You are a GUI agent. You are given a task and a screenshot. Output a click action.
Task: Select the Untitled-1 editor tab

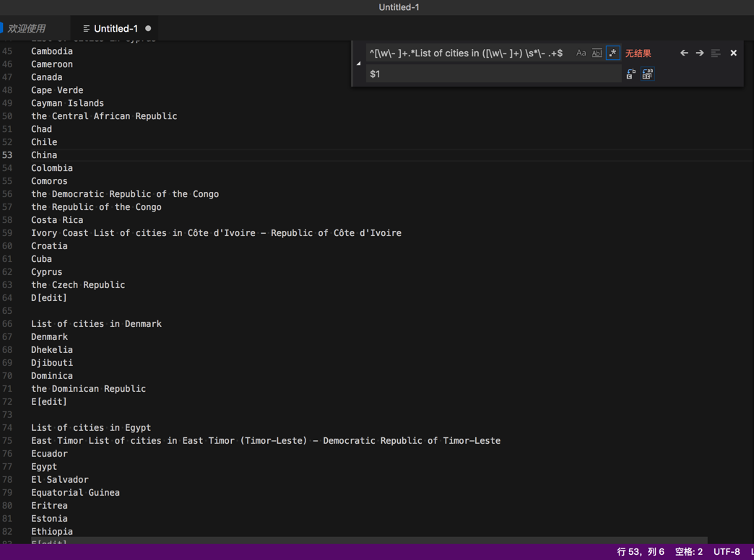[116, 28]
